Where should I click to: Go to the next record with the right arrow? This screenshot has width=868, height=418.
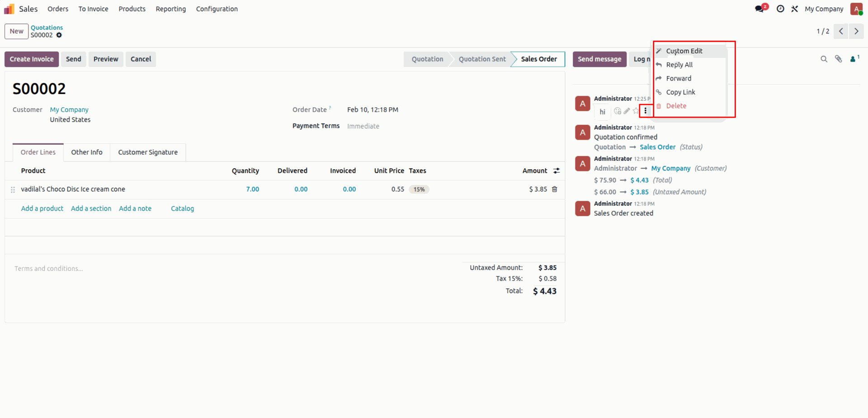pyautogui.click(x=856, y=31)
